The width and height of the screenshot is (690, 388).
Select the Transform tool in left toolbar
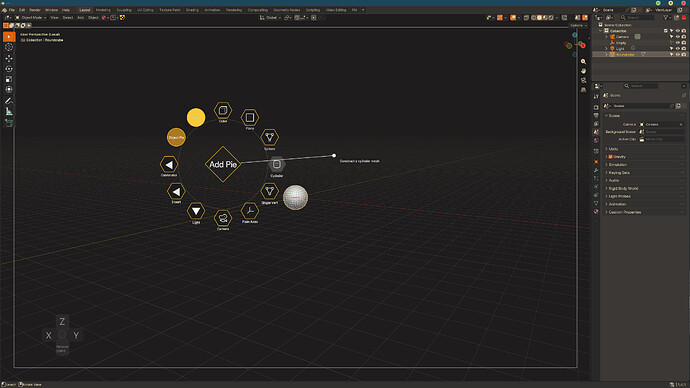coord(9,89)
